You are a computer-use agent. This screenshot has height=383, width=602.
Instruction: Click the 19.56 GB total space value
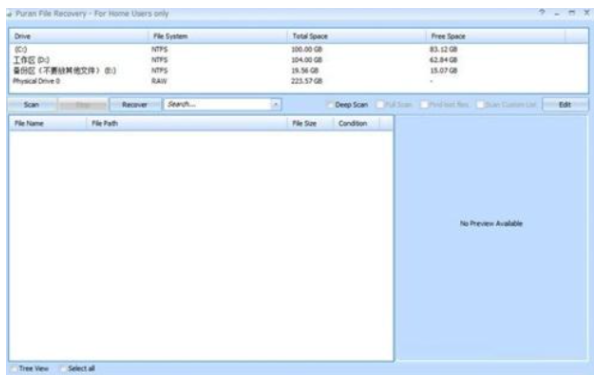point(305,71)
